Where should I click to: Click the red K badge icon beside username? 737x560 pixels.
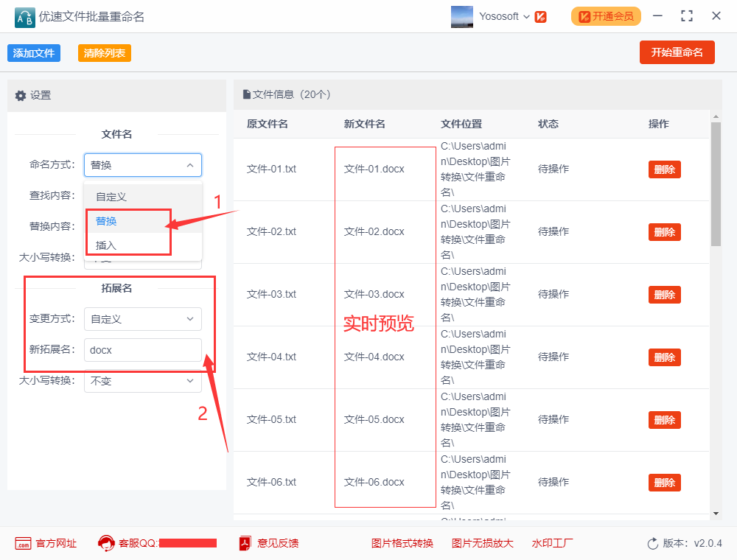click(540, 16)
